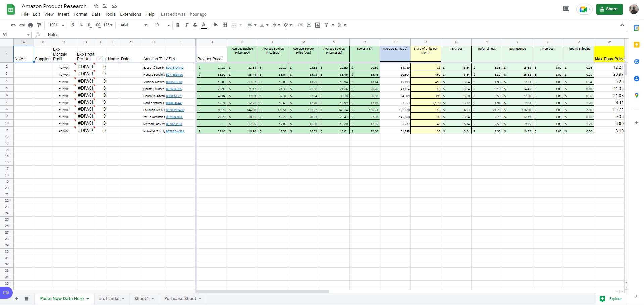
Task: Toggle italic formatting
Action: coord(186,25)
